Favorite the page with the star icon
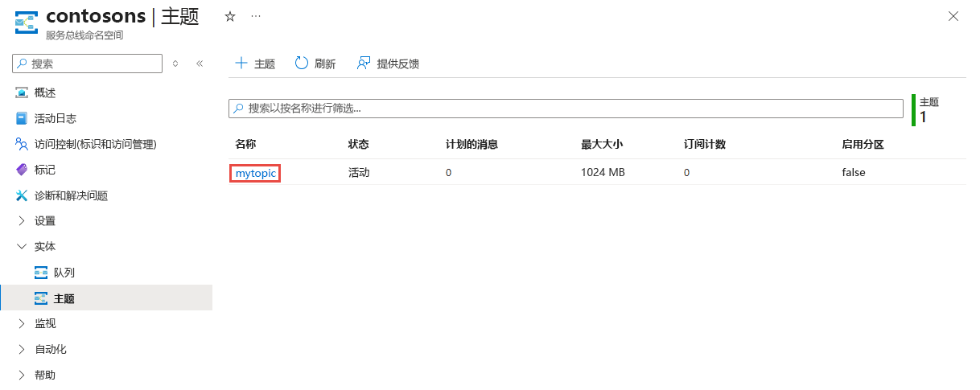 tap(230, 16)
